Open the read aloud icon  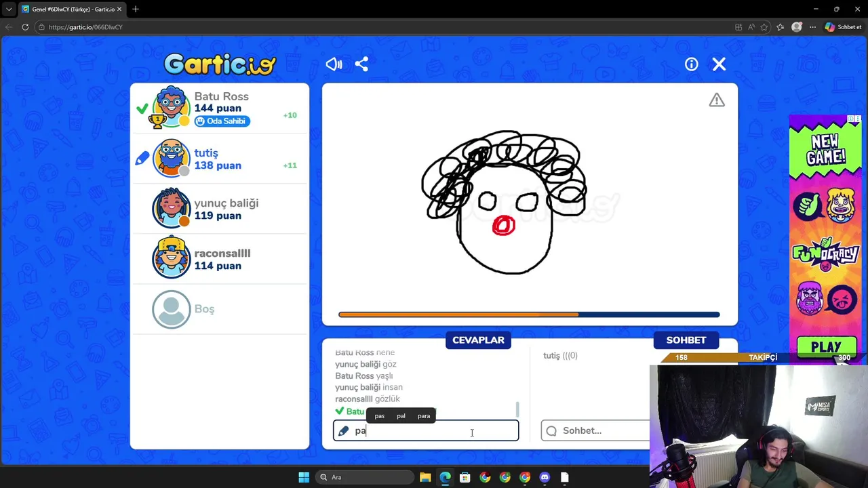click(x=751, y=27)
